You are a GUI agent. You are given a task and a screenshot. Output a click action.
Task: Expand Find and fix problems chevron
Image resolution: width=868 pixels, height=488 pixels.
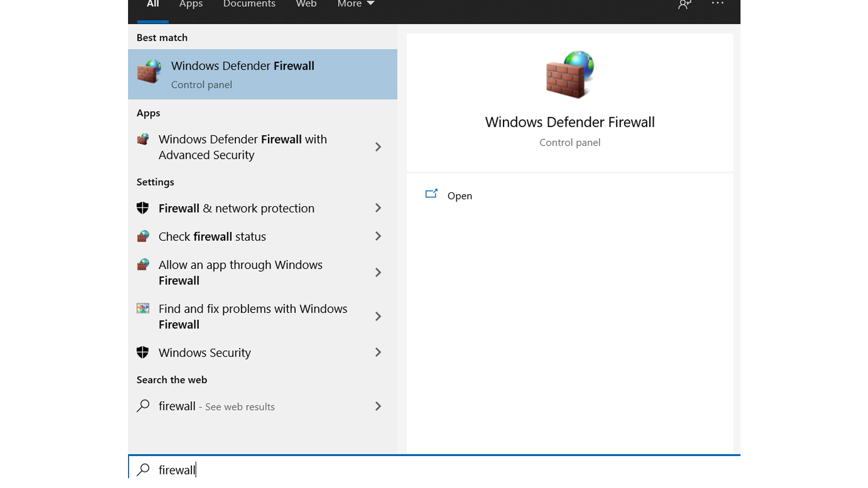(378, 317)
